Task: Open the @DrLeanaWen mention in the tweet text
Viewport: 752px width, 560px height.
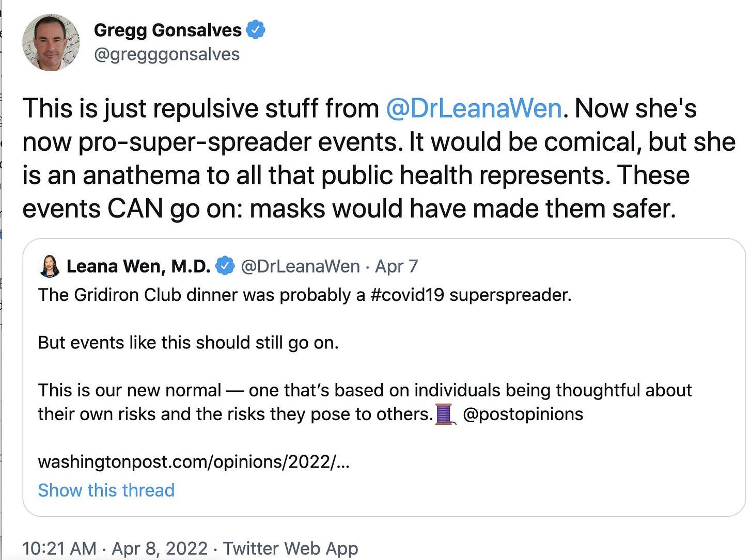Action: pos(474,108)
